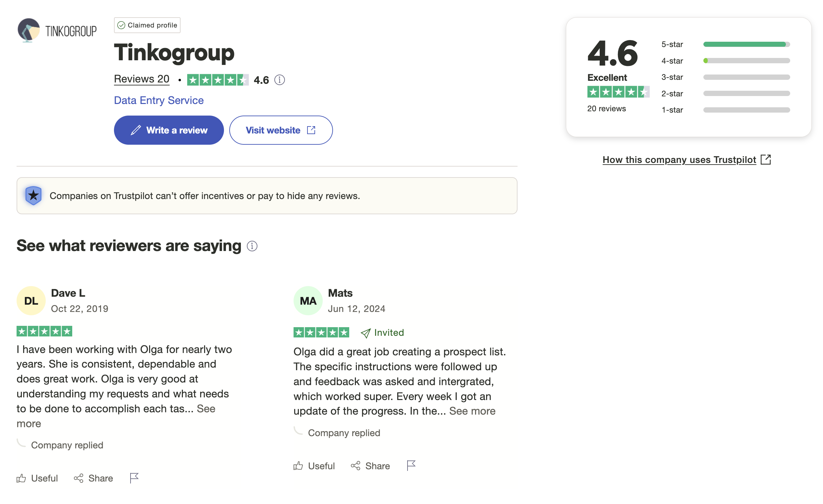The image size is (823, 504).
Task: Open the Reviews 20 link
Action: click(141, 79)
